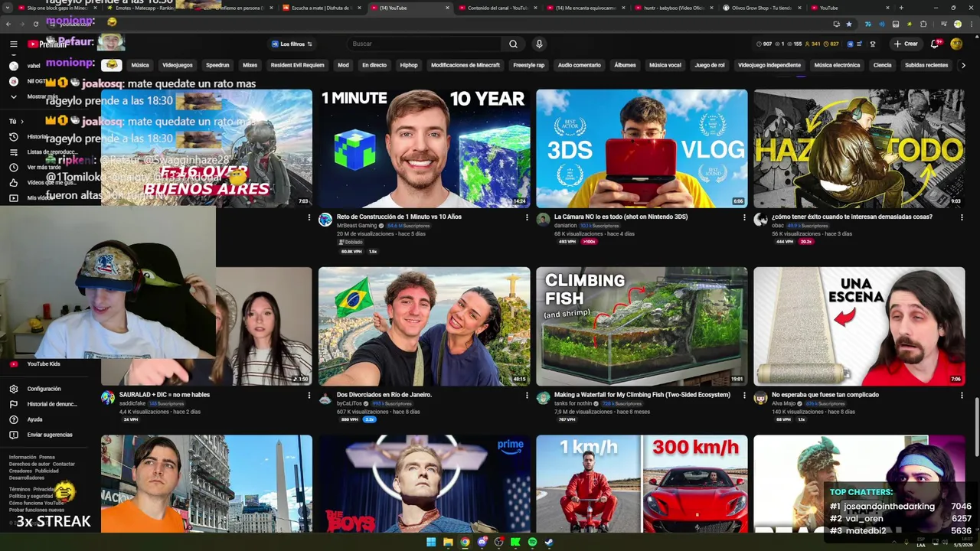Open tanks for nothin channel avatar

click(x=543, y=398)
